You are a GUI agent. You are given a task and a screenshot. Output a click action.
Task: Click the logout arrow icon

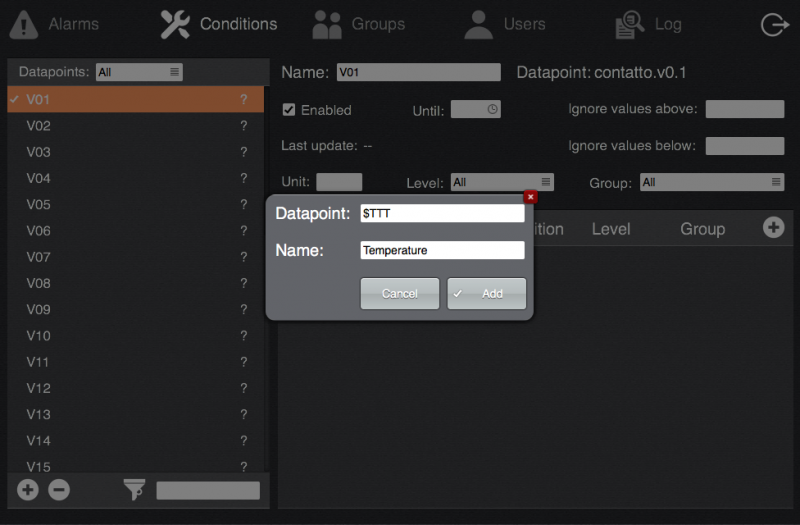[774, 24]
